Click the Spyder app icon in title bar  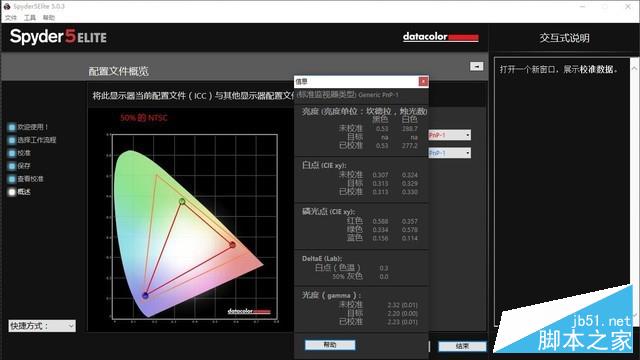pyautogui.click(x=7, y=6)
